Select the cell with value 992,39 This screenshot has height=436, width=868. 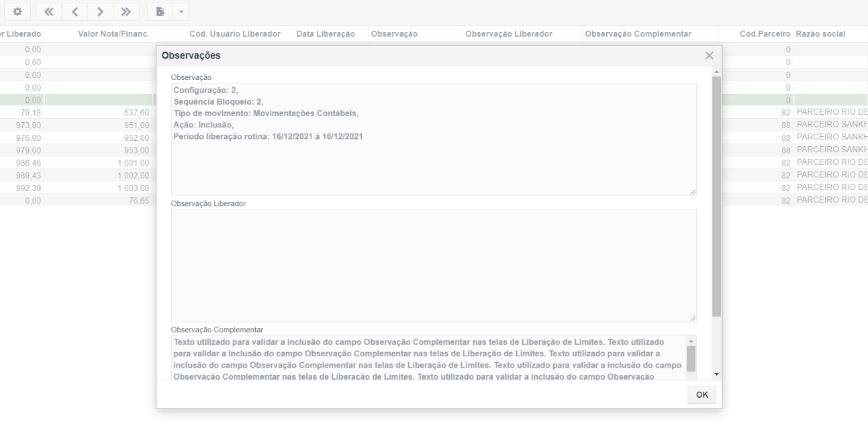pos(22,188)
